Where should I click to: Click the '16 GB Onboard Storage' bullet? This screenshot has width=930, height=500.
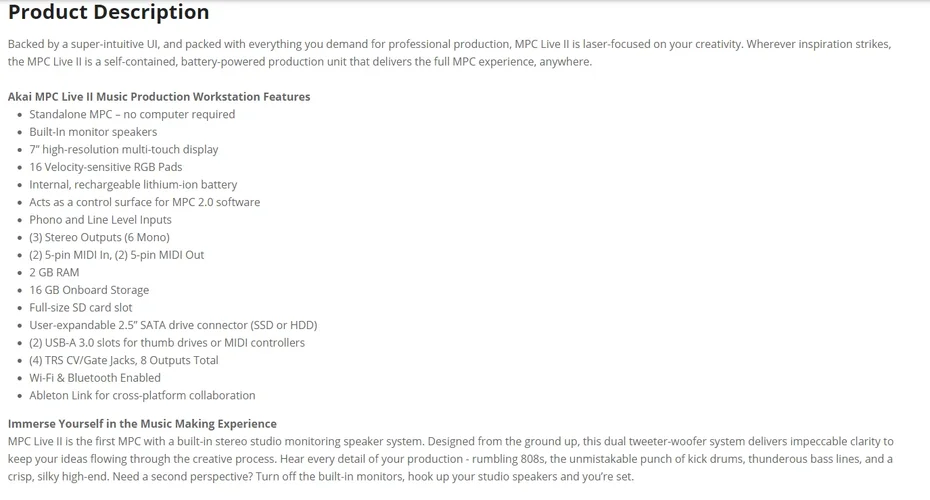point(89,290)
